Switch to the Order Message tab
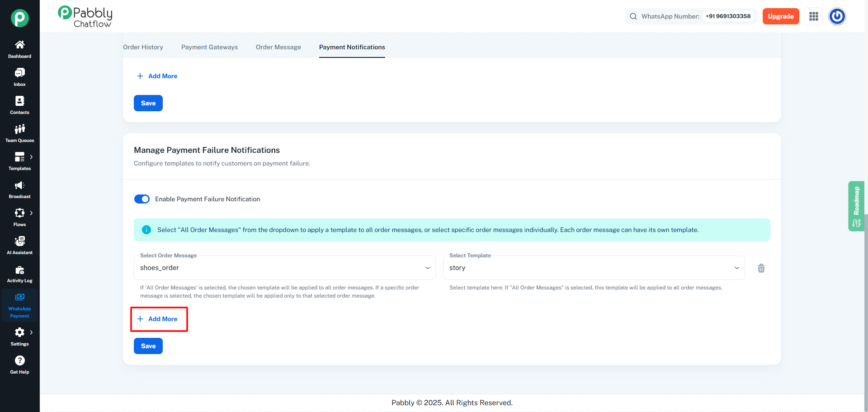Screen dimensions: 868x412 tap(278, 47)
